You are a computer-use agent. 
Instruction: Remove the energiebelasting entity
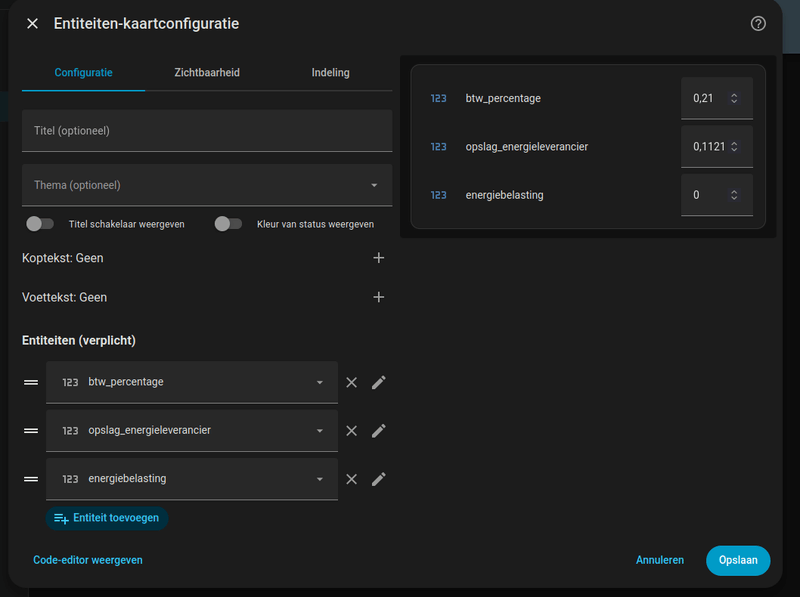[x=352, y=479]
